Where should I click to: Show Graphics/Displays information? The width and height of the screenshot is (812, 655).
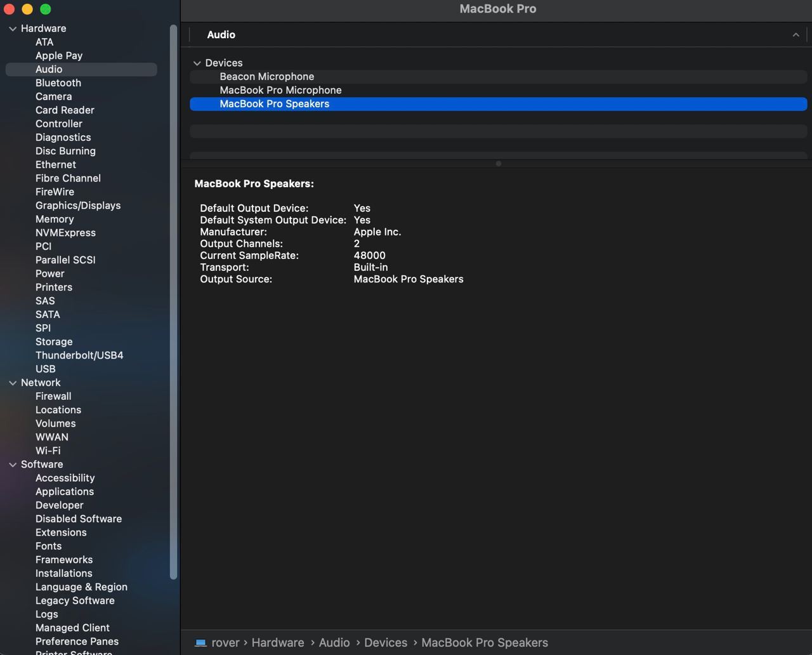click(x=78, y=206)
